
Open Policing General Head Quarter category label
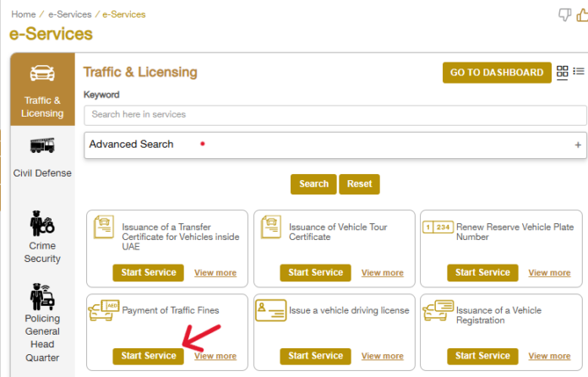pos(42,338)
